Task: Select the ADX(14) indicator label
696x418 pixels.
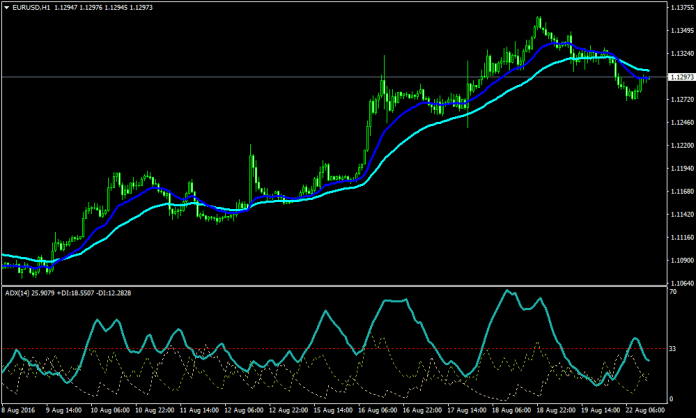Action: click(19, 293)
